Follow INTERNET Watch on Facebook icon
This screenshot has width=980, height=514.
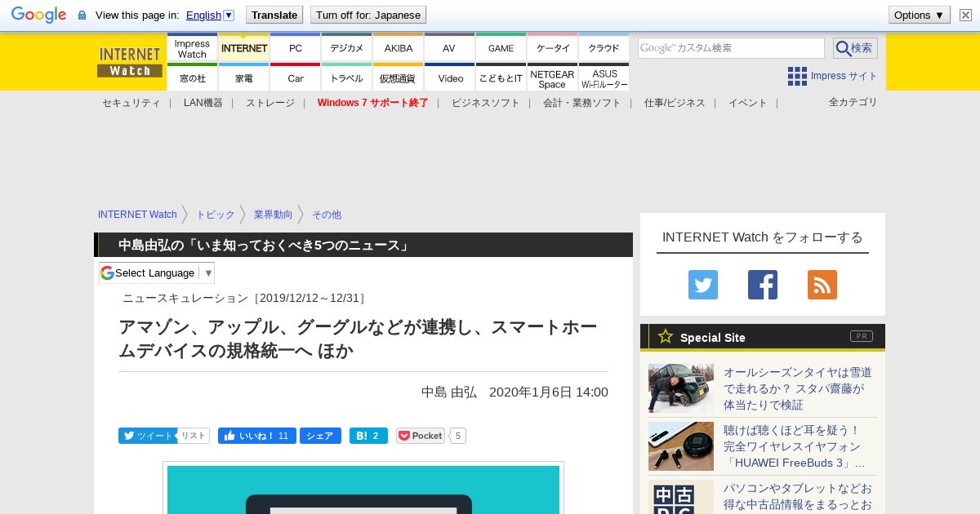coord(763,285)
